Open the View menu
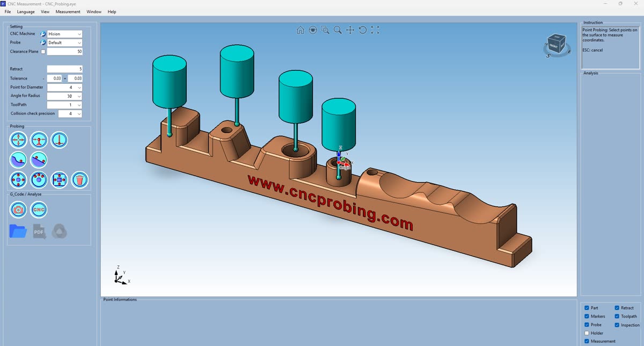Image resolution: width=644 pixels, height=346 pixels. 45,11
